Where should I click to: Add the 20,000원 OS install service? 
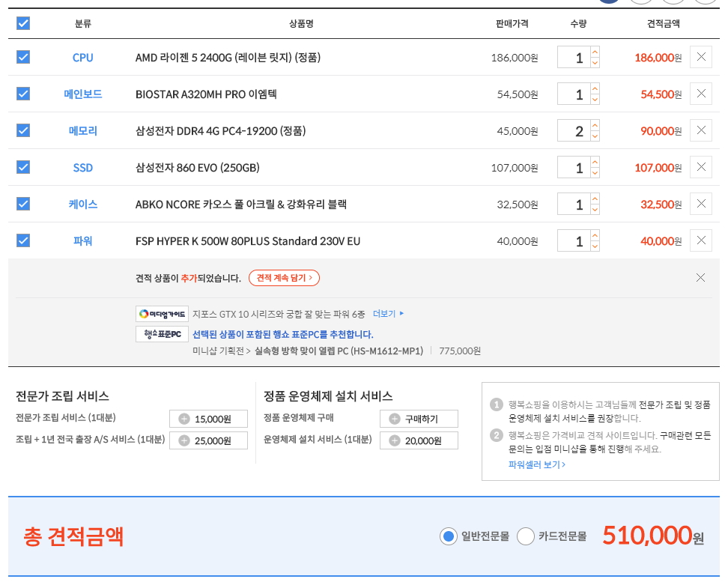pos(395,440)
